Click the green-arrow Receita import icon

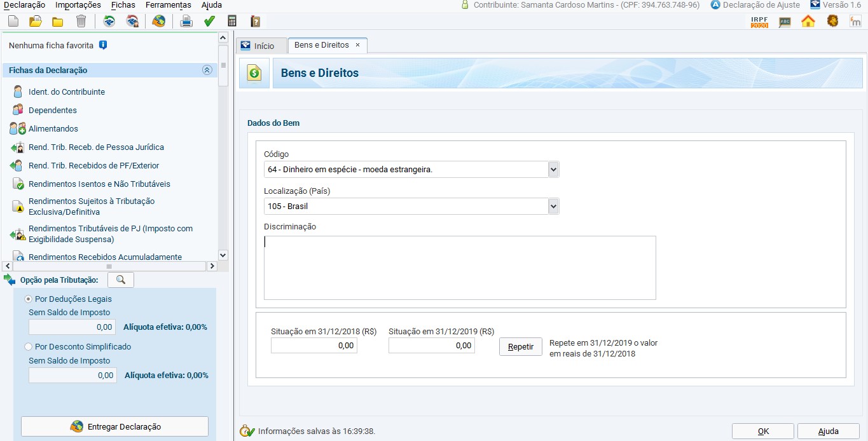[x=109, y=21]
